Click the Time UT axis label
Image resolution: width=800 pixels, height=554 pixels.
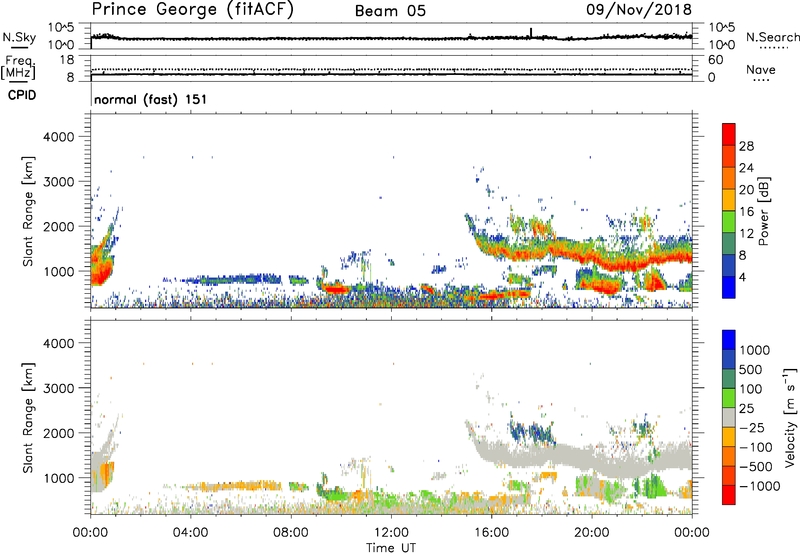coord(391,548)
